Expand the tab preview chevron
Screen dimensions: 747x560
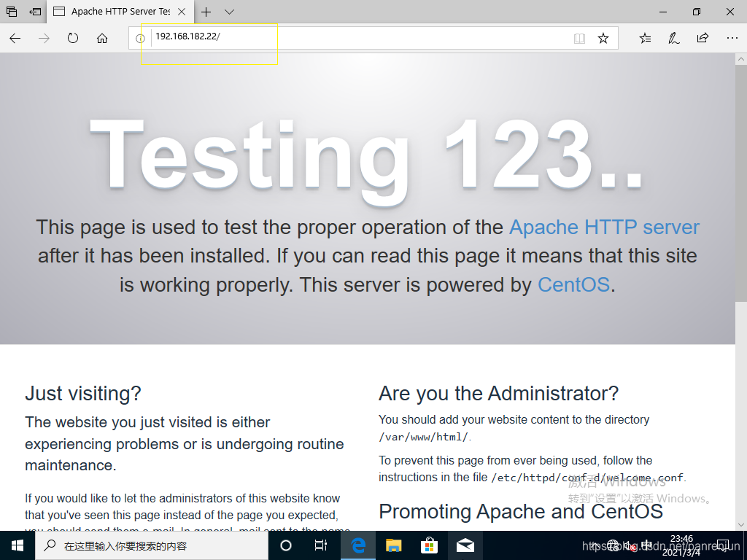[x=229, y=12]
